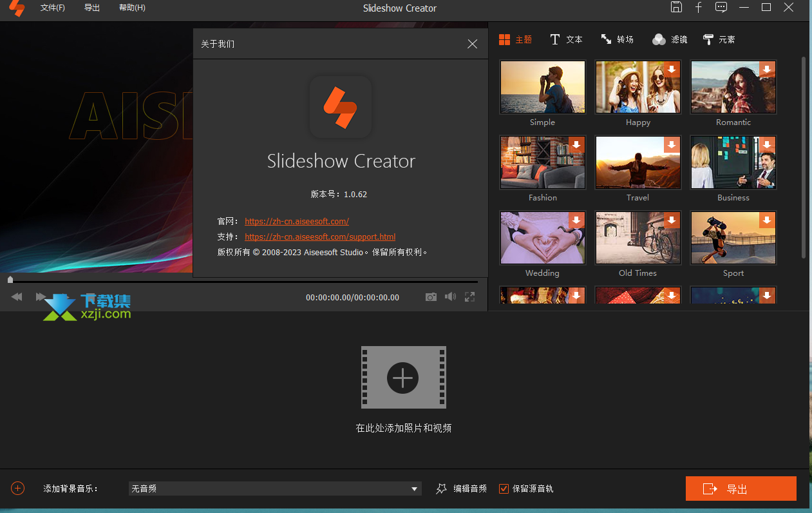812x513 pixels.
Task: Select the Romantic theme thumbnail
Action: 733,87
